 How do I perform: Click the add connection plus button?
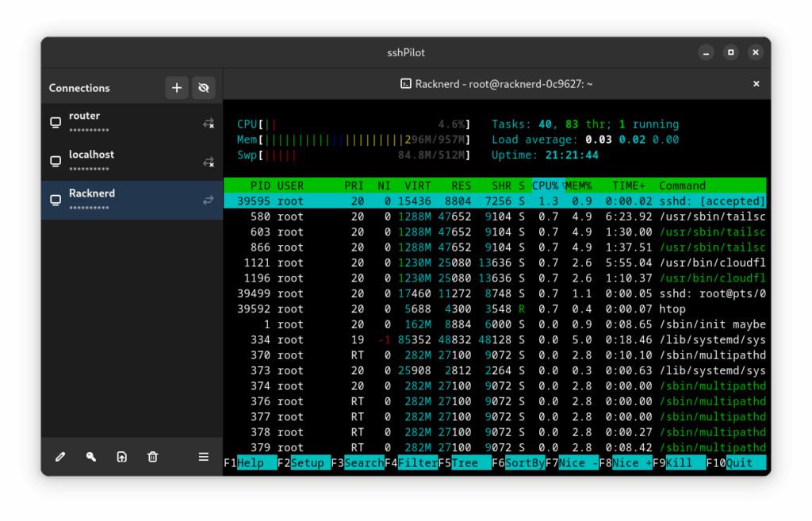(177, 88)
